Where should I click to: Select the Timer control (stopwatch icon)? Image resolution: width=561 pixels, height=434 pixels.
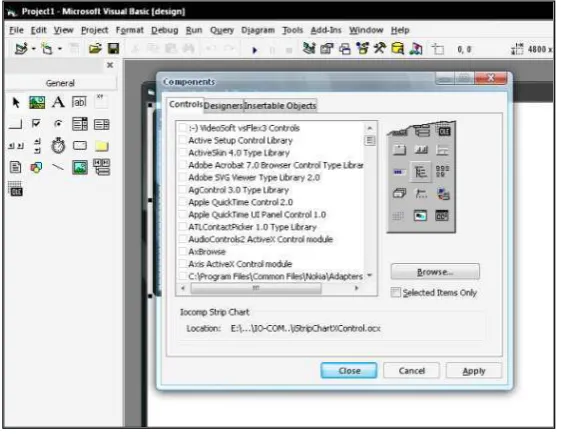[x=58, y=146]
